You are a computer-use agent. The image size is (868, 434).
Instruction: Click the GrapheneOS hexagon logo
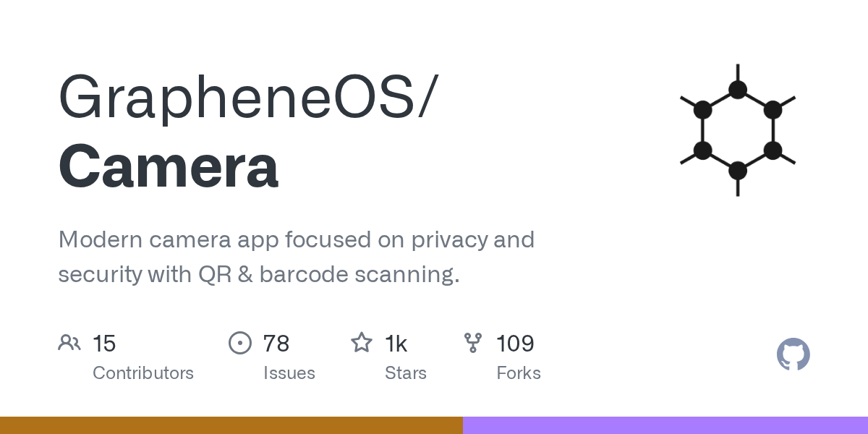(x=737, y=130)
